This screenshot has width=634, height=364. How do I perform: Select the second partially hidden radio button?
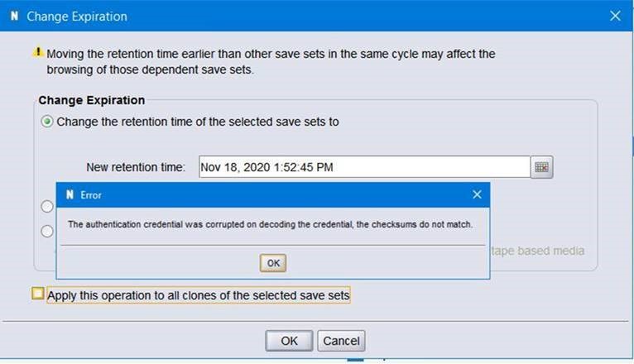point(47,206)
